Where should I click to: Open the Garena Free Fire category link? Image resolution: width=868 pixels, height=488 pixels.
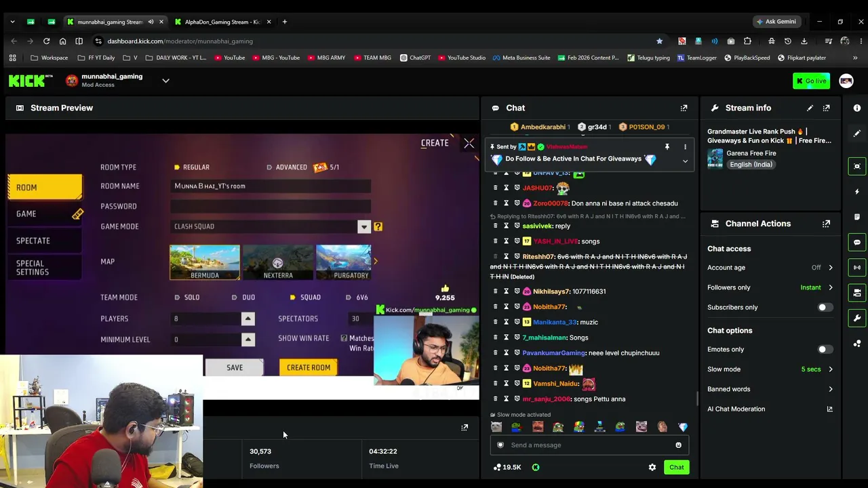click(751, 153)
